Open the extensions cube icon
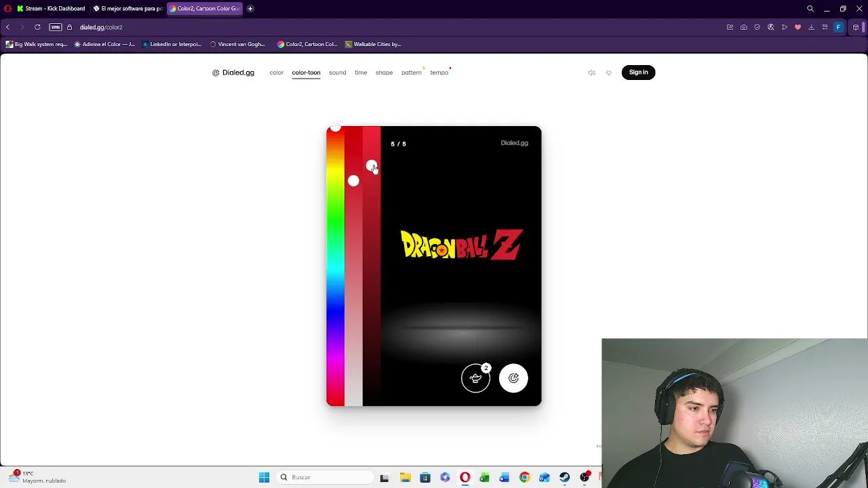The image size is (868, 488). point(856,27)
